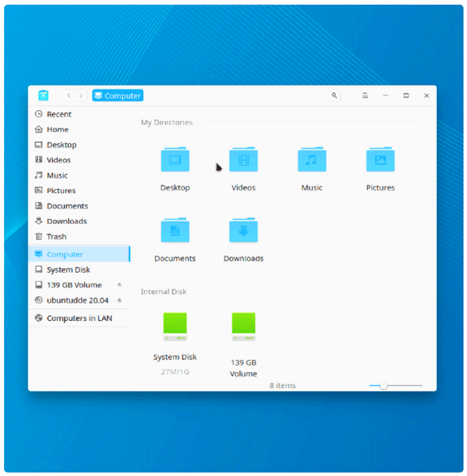
Task: Open Computers in LAN
Action: [79, 318]
